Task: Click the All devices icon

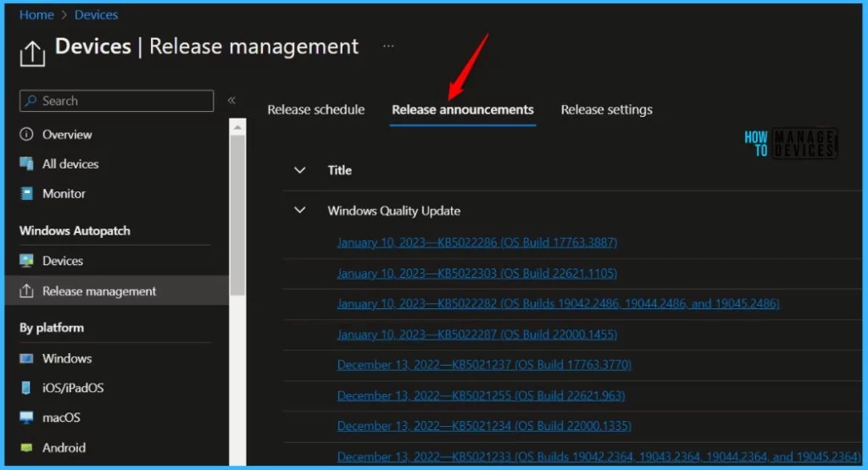Action: 26,163
